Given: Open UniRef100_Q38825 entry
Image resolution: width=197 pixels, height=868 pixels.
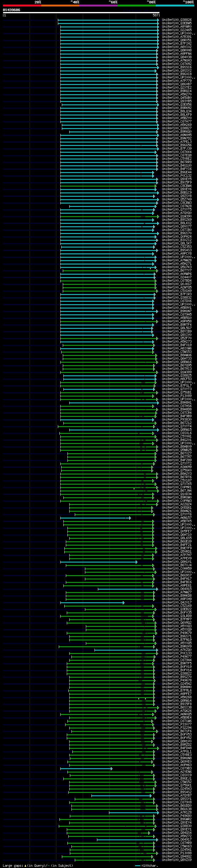Looking at the screenshot, I should (177, 375).
